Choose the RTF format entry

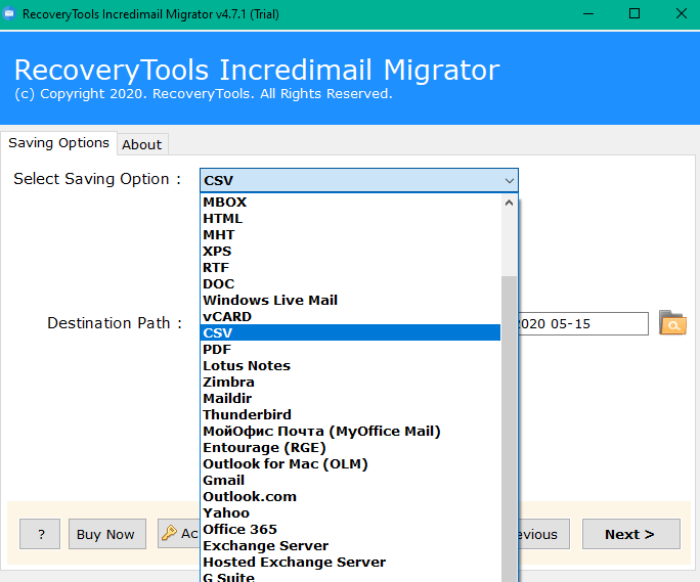pyautogui.click(x=350, y=268)
